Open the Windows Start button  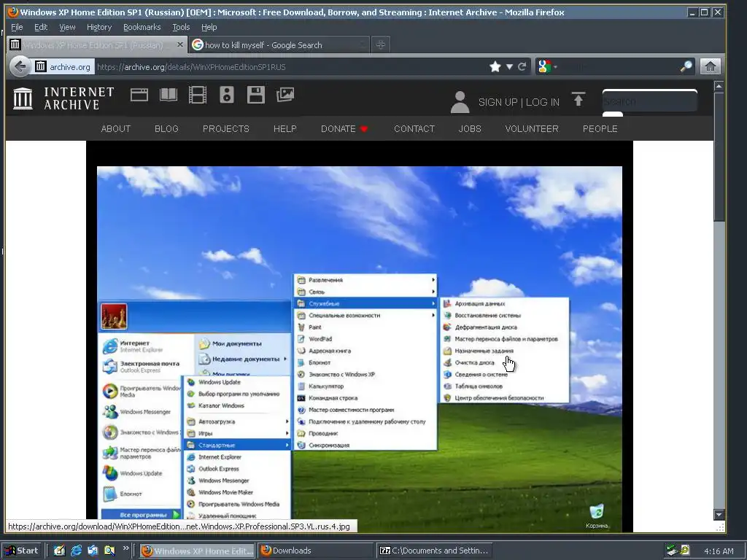21,551
